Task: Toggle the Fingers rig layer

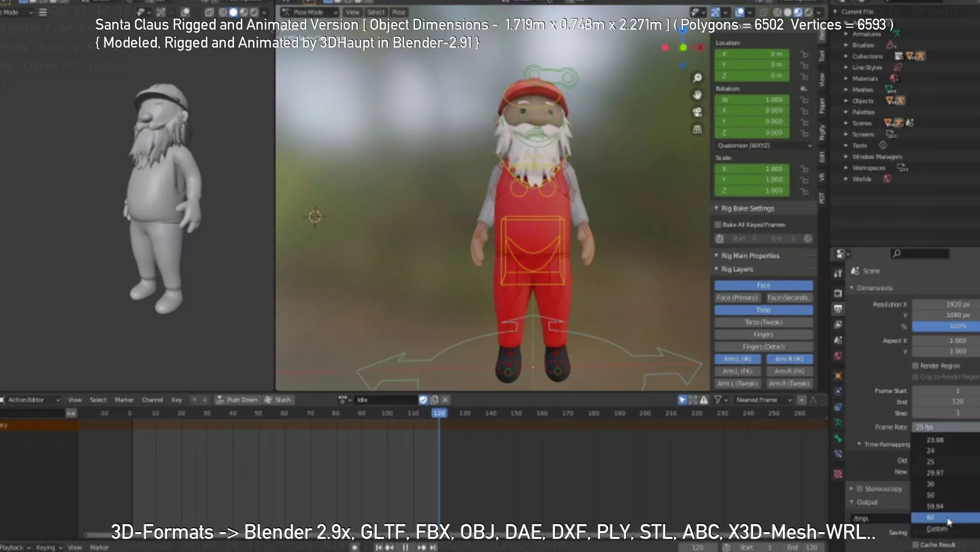Action: (x=763, y=334)
